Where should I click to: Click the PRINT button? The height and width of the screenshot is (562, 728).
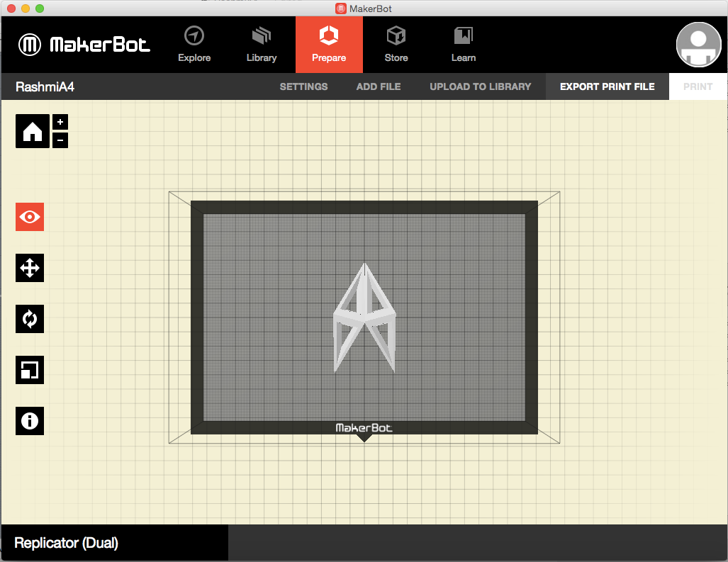click(x=698, y=86)
